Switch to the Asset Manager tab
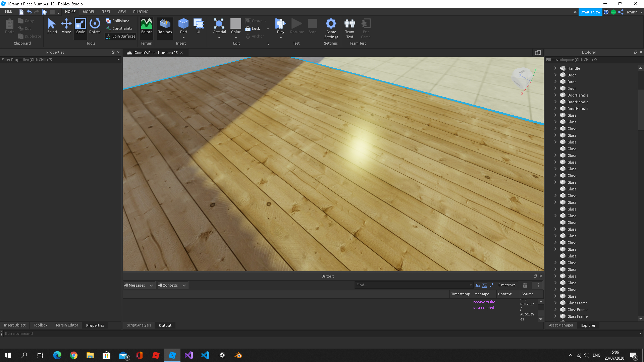 (561, 325)
